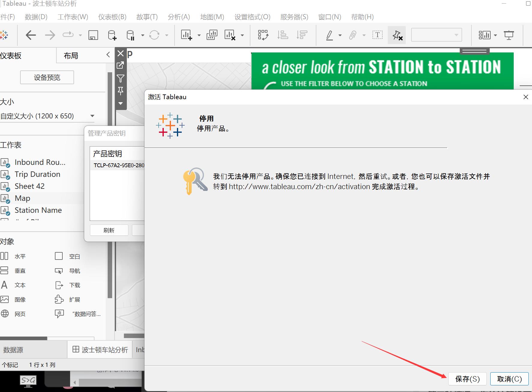This screenshot has height=392, width=532.
Task: Click the Swap rows and columns icon
Action: (x=263, y=35)
